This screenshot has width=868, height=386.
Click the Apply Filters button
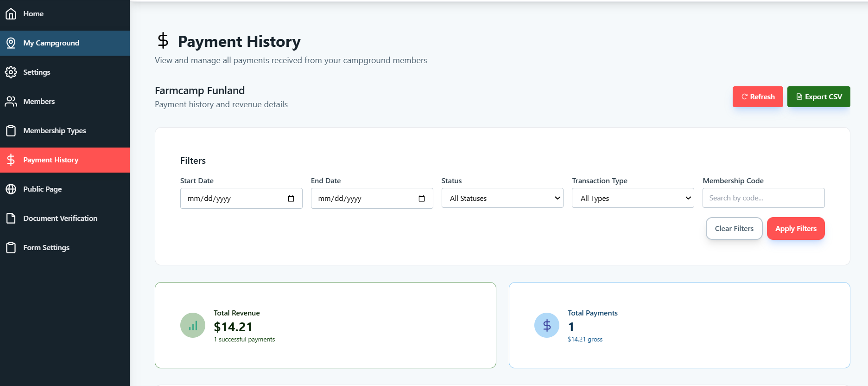click(796, 229)
